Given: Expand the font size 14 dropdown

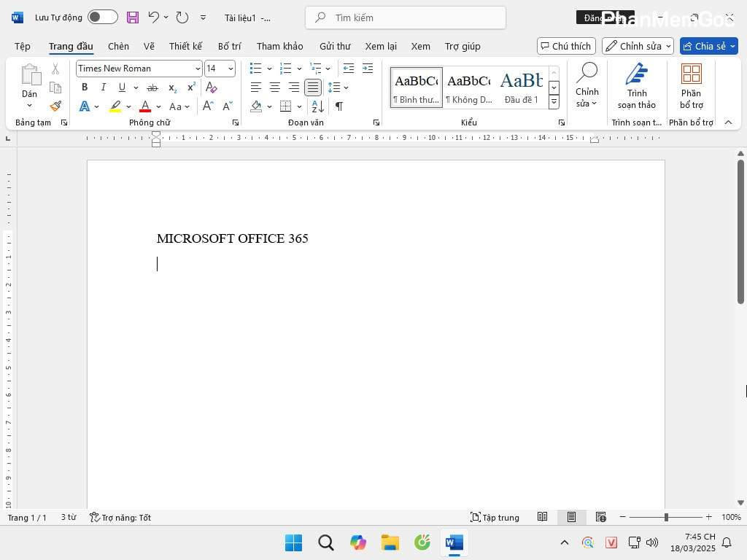Looking at the screenshot, I should click(231, 69).
